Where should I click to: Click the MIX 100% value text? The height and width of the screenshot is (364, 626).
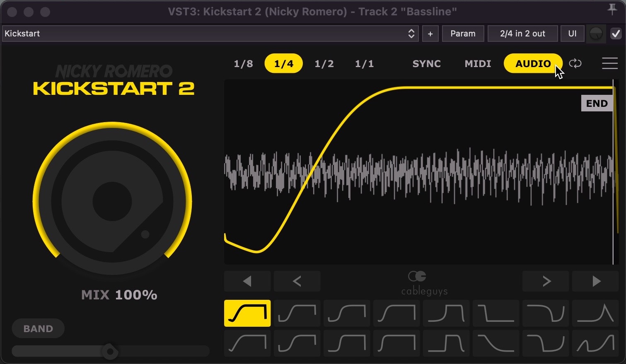click(119, 295)
